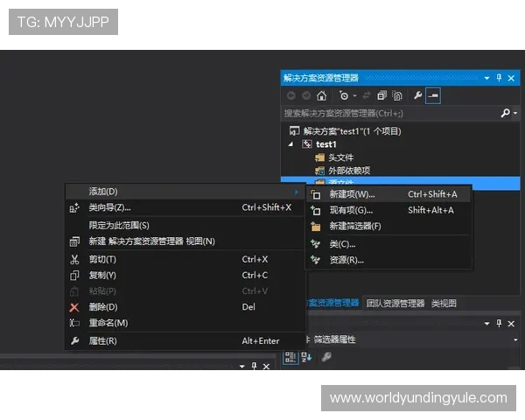Toggle the Preview Selected Items button
This screenshot has width=525, height=420.
pos(432,95)
